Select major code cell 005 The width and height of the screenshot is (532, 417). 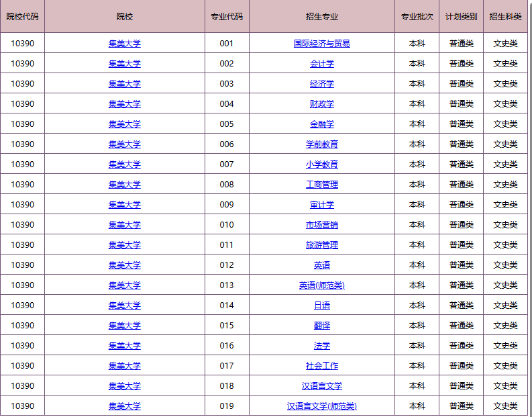227,124
